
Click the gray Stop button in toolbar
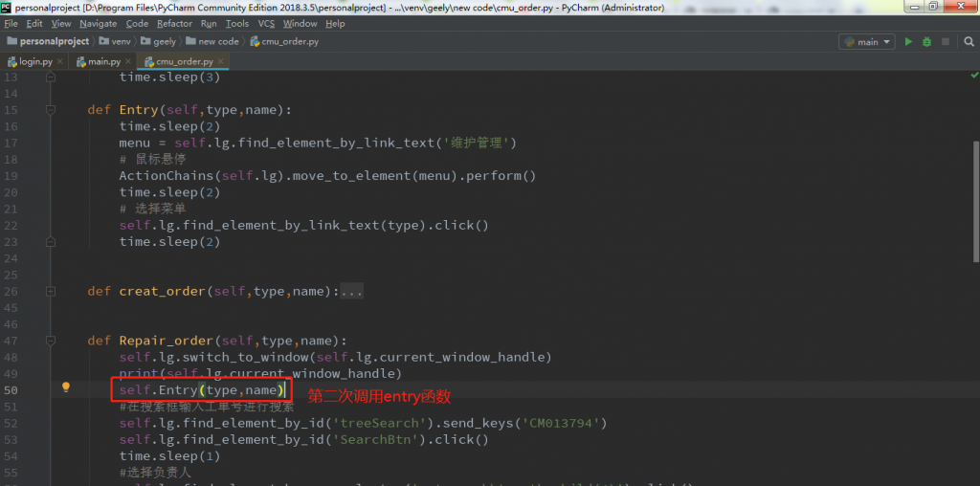point(945,42)
